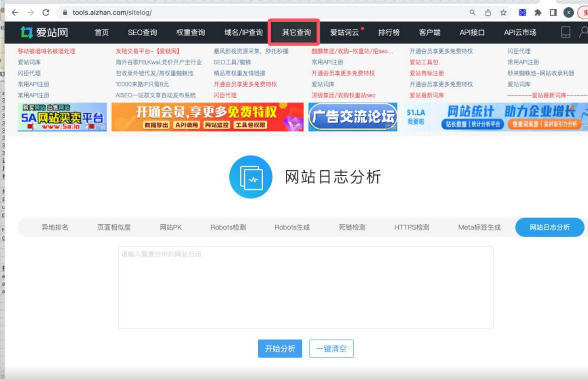Click the 一键清空 button
Viewport: 588px width, 379px height.
click(331, 349)
